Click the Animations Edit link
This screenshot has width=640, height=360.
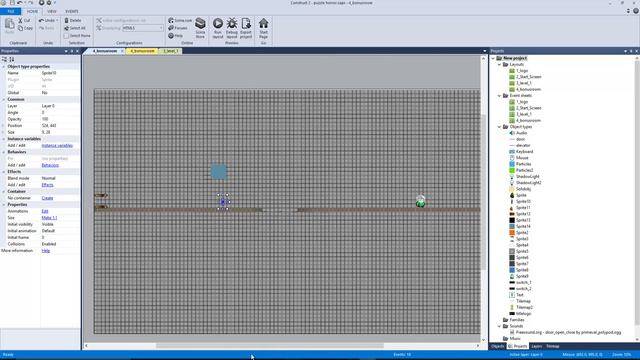pos(45,211)
